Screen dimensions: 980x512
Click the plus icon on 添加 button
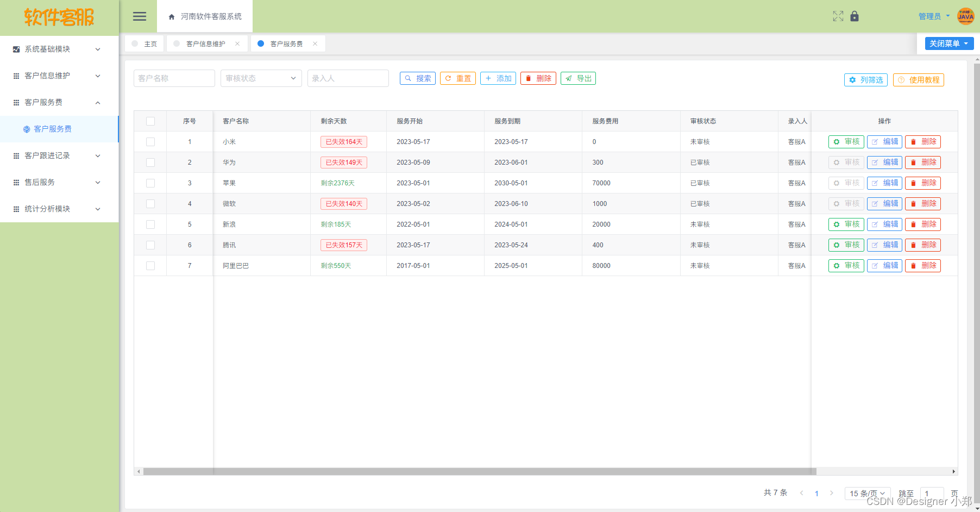pyautogui.click(x=488, y=78)
